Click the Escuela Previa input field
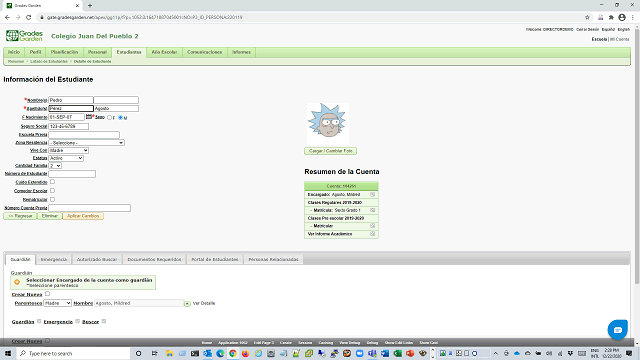 coord(84,135)
